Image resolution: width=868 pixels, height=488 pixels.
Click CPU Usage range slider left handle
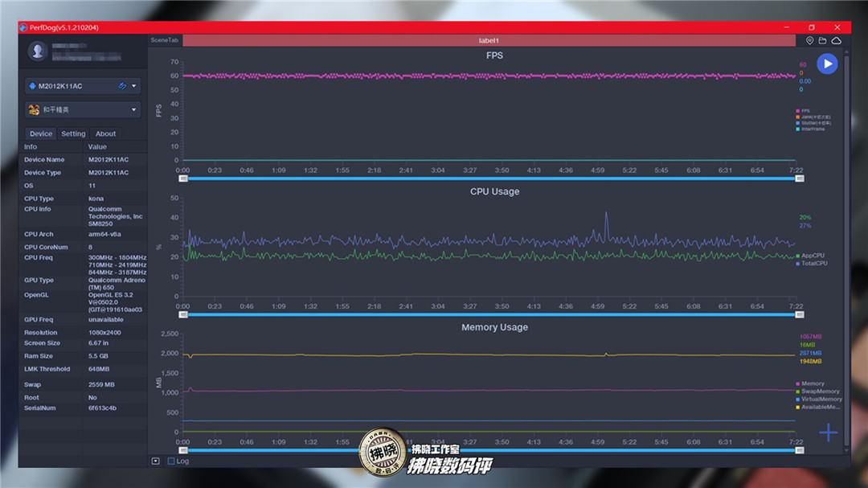[x=183, y=314]
